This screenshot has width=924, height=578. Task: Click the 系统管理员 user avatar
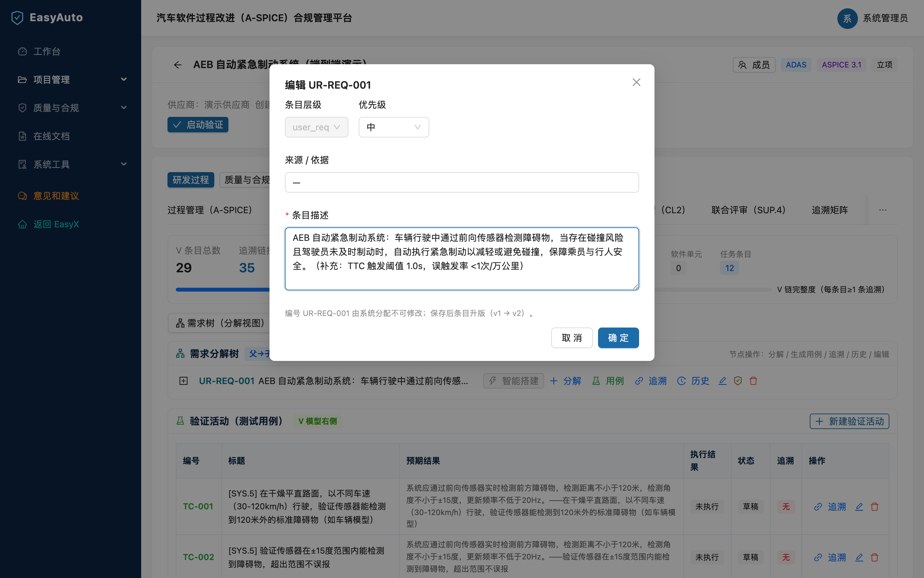(x=847, y=18)
